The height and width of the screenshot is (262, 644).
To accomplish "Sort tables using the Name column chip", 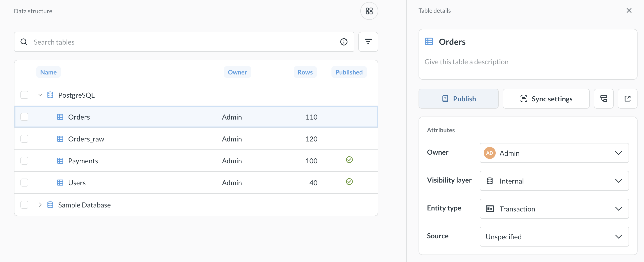I will [48, 72].
